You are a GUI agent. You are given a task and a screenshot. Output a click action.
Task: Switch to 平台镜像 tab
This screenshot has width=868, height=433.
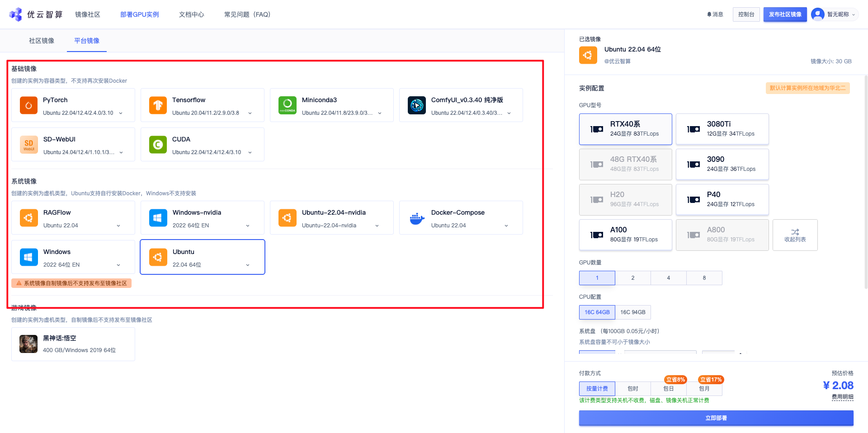click(87, 41)
